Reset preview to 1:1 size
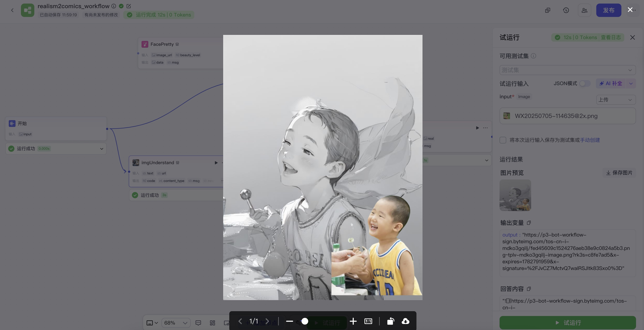This screenshot has width=644, height=330. click(x=368, y=321)
